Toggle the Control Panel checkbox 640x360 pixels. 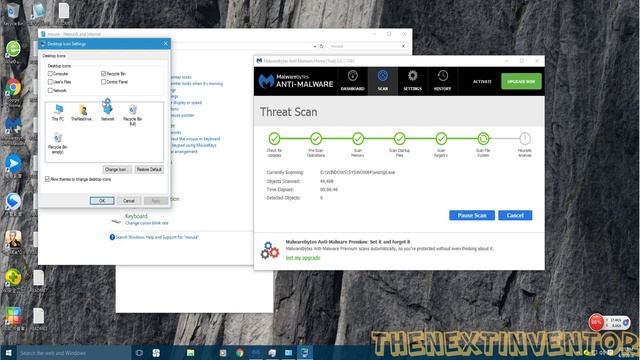coord(103,82)
